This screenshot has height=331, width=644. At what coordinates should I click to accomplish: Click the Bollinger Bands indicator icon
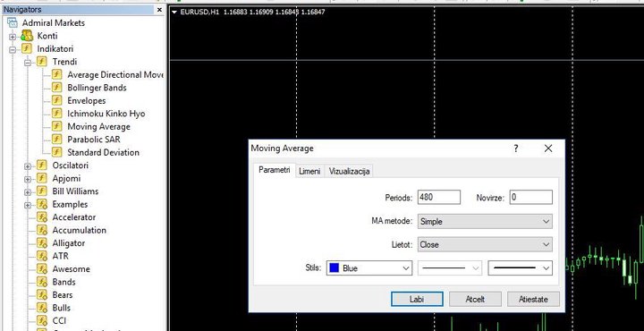56,88
